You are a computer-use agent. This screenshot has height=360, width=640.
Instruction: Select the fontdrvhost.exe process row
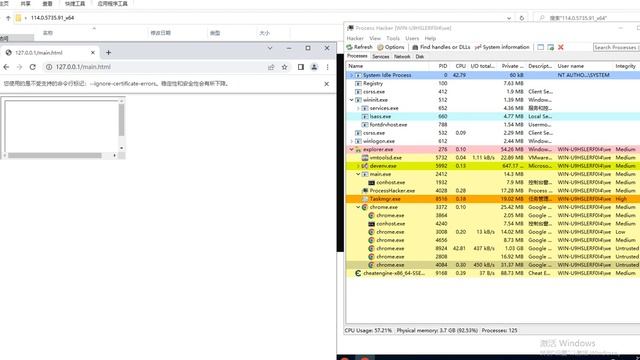pyautogui.click(x=492, y=124)
